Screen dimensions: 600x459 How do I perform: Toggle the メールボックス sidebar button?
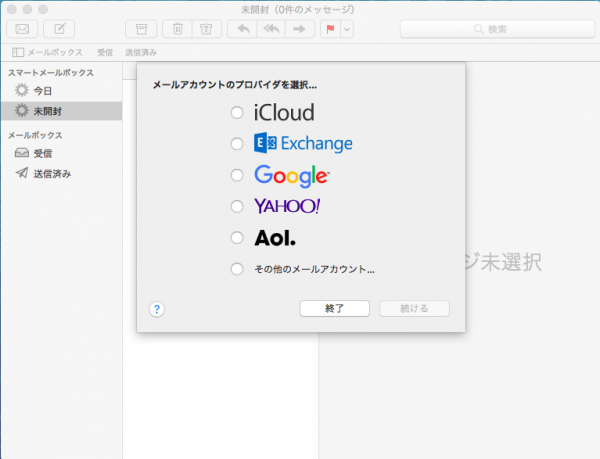coord(47,52)
